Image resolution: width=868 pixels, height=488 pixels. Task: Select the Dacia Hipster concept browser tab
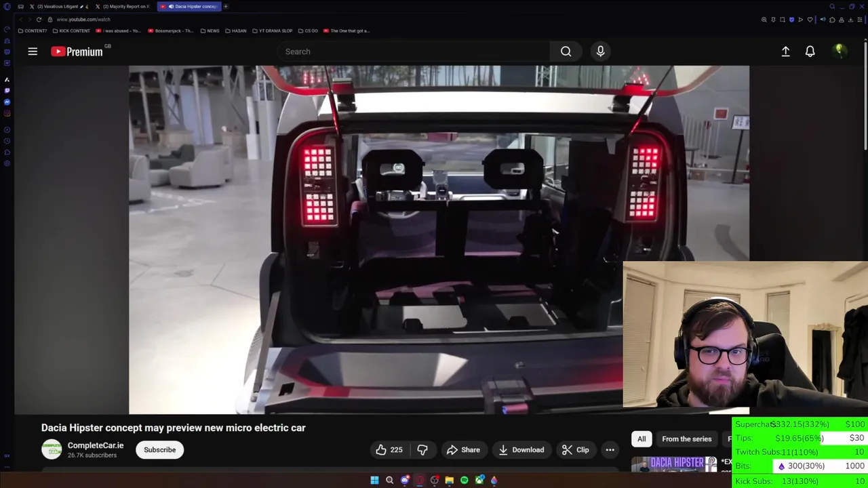coord(189,6)
